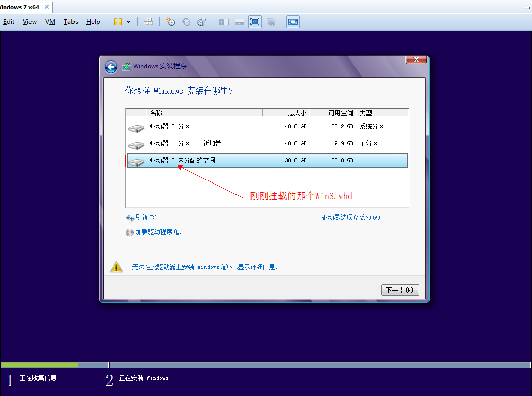This screenshot has width=532, height=396.
Task: Open the VM menu
Action: click(50, 22)
